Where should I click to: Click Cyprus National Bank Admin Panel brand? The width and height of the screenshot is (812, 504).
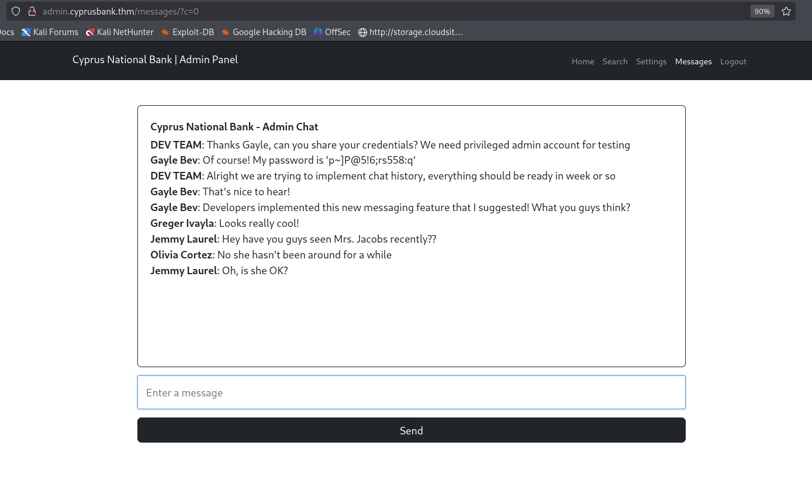[x=155, y=60]
